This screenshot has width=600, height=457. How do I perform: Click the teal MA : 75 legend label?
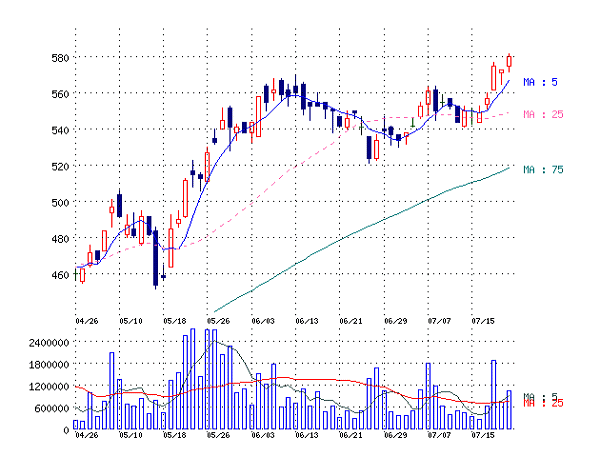click(543, 170)
